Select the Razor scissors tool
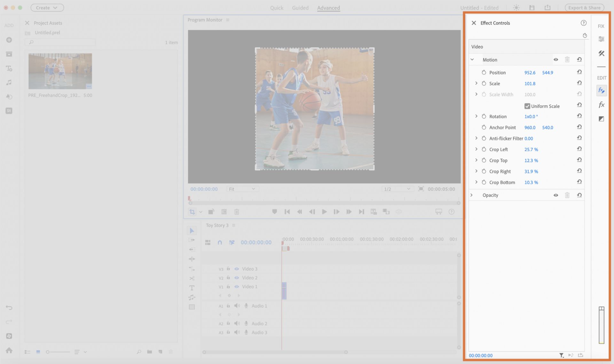 pos(192,278)
